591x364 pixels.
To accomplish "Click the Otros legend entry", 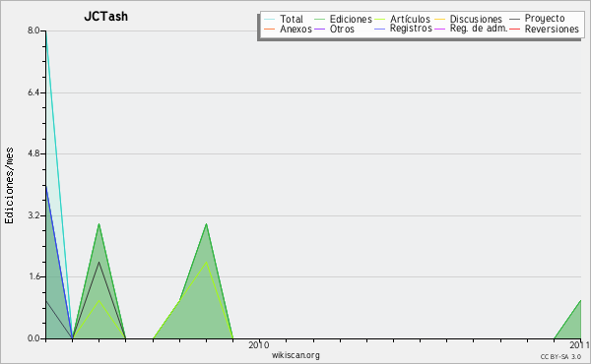I will tap(334, 29).
